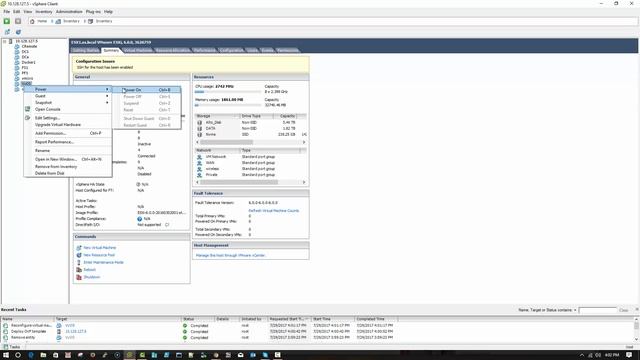Screen dimensions: 640x360
Task: Select DCs VM in inventory tree
Action: click(x=25, y=52)
